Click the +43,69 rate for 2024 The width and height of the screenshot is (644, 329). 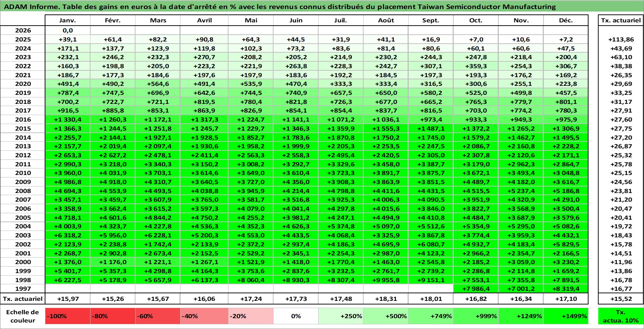point(621,48)
